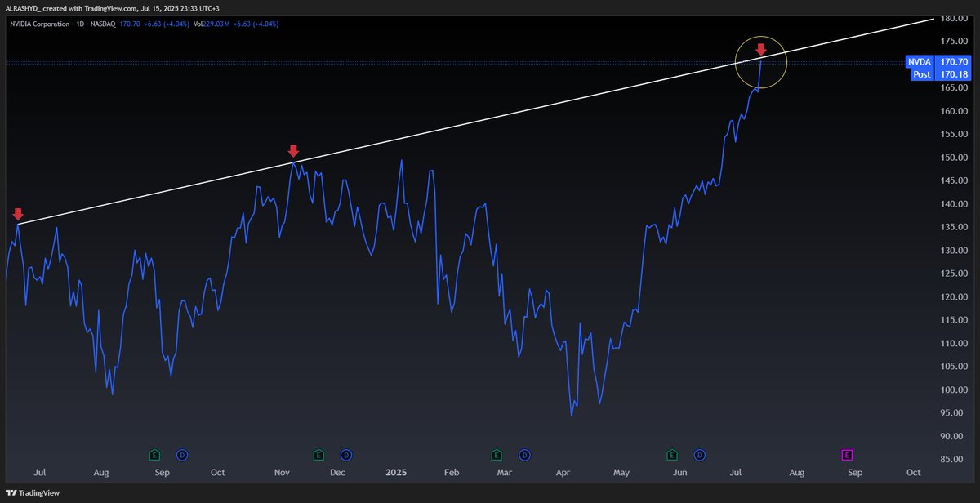The width and height of the screenshot is (980, 503).
Task: Click the Vol 229.03M volume readout
Action: pyautogui.click(x=211, y=24)
